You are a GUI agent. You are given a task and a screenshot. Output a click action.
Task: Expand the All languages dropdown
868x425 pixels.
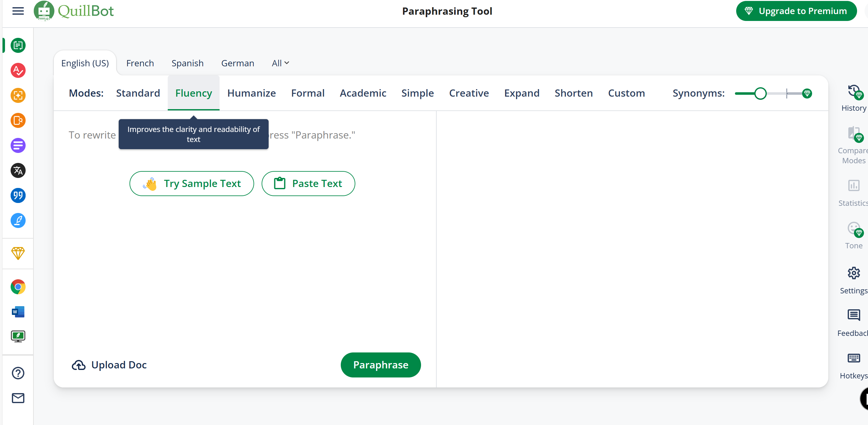[x=280, y=63]
